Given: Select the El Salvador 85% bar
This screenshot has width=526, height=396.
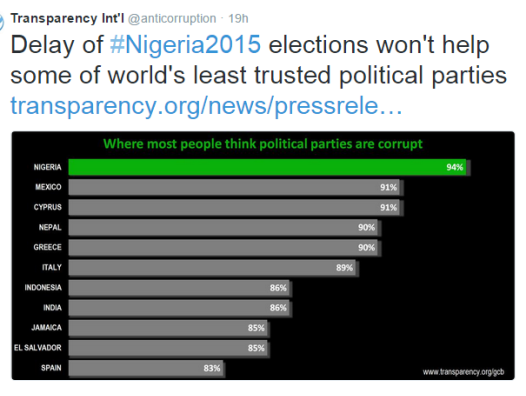Looking at the screenshot, I should coord(169,348).
